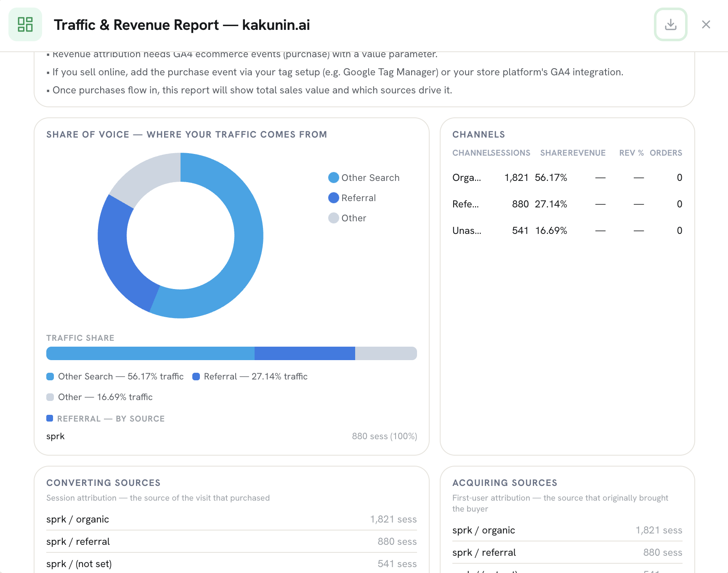Click 'sprk / referral' in Acquiring Sources
Screen dimensions: 728x573
pos(484,552)
